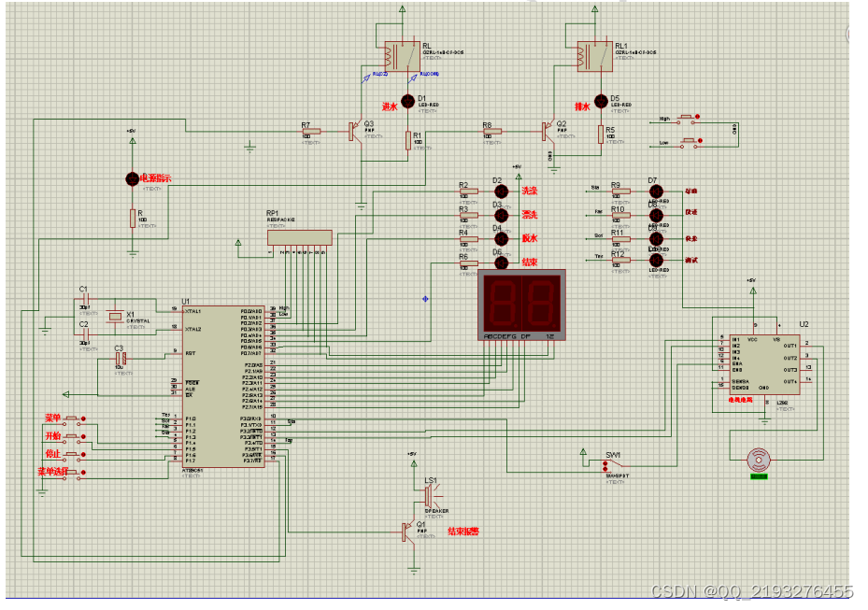The height and width of the screenshot is (610, 868).
Task: Select resistor R3
Action: pos(468,216)
